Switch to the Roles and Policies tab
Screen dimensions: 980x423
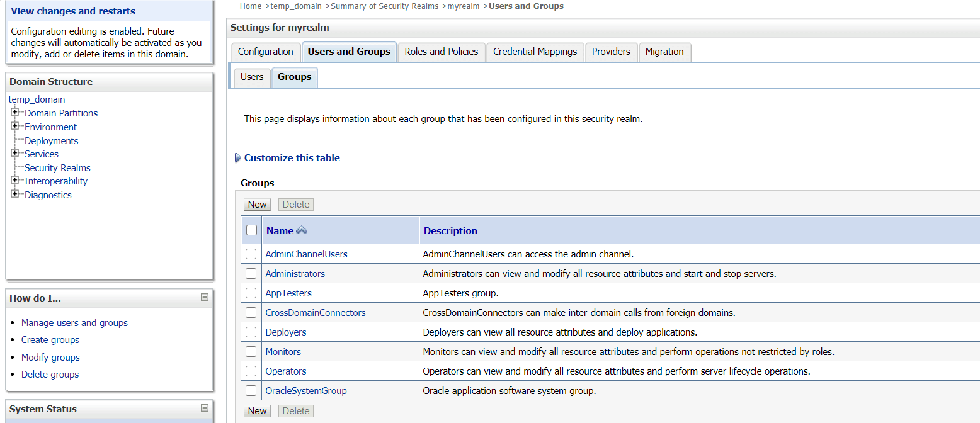[x=442, y=52]
